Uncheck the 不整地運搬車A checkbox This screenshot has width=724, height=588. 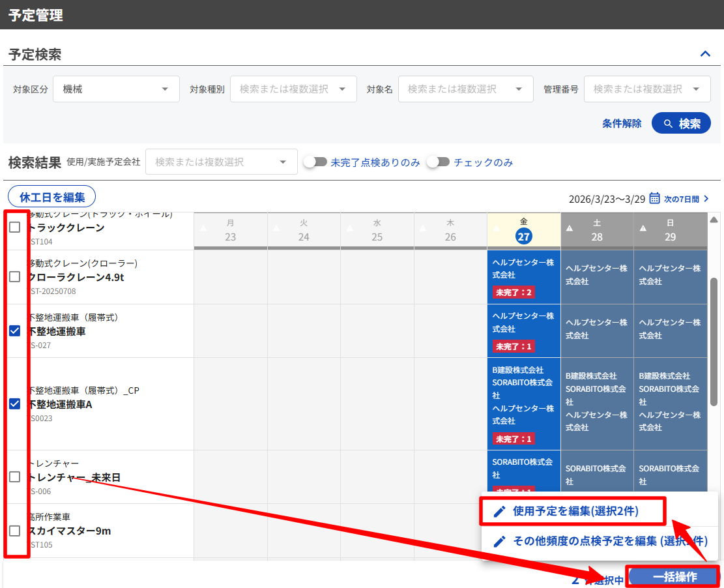(x=15, y=404)
